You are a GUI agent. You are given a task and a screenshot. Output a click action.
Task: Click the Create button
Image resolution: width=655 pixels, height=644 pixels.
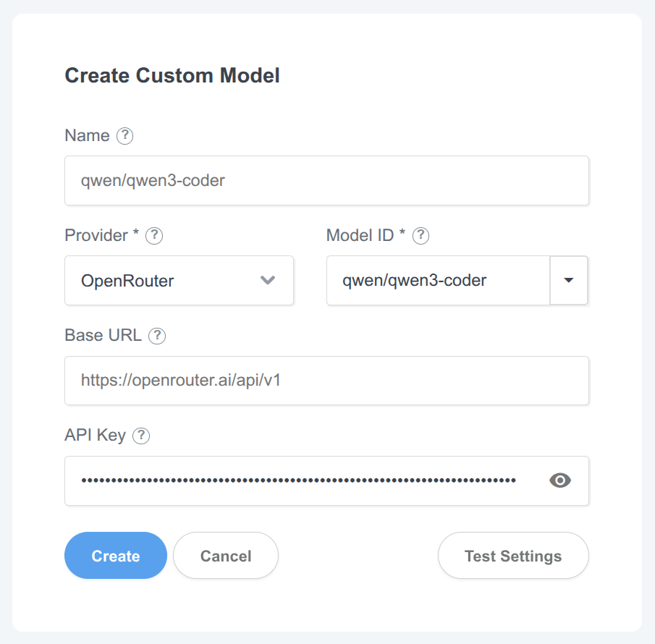tap(115, 556)
